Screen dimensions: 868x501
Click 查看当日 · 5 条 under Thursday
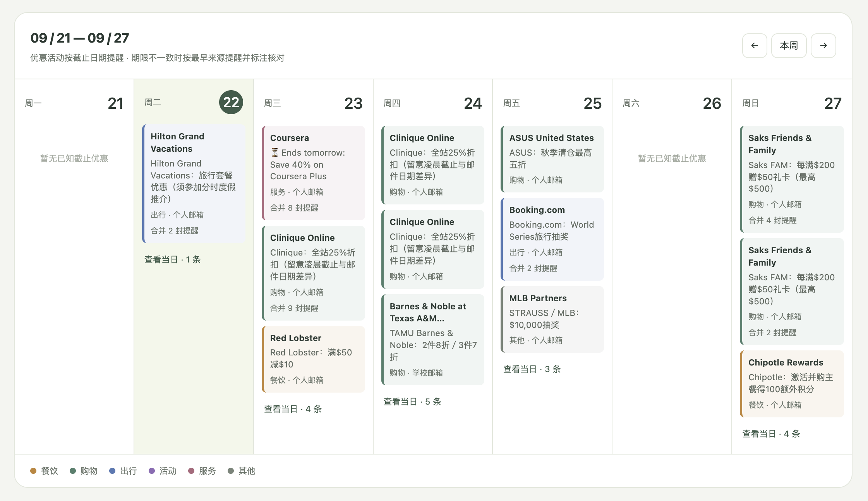(x=412, y=401)
